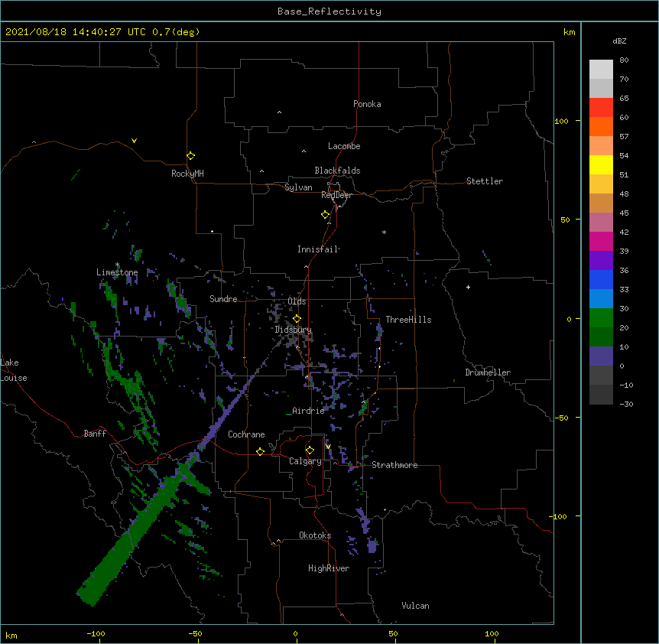The height and width of the screenshot is (644, 659).
Task: Click the Sylvan label
Action: point(298,187)
